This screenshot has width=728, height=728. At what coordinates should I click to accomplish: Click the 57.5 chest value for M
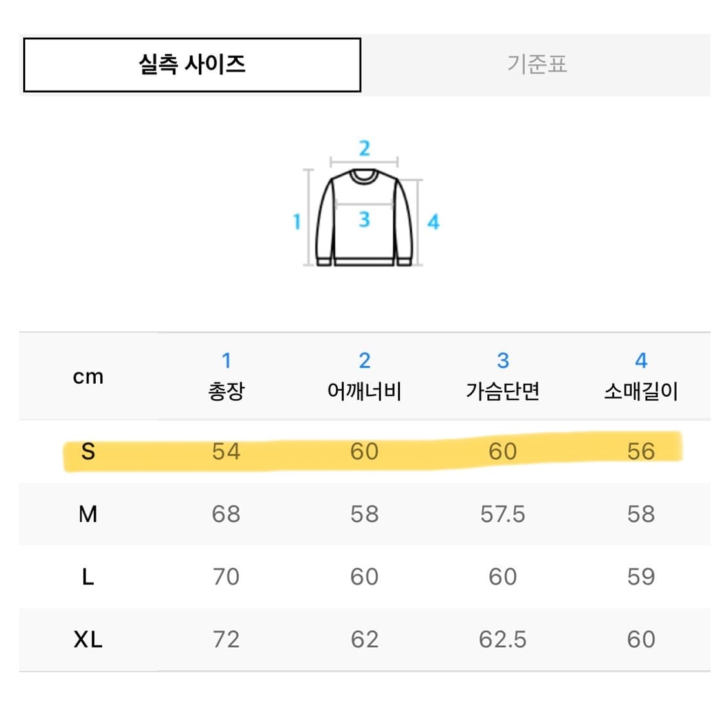(x=503, y=514)
